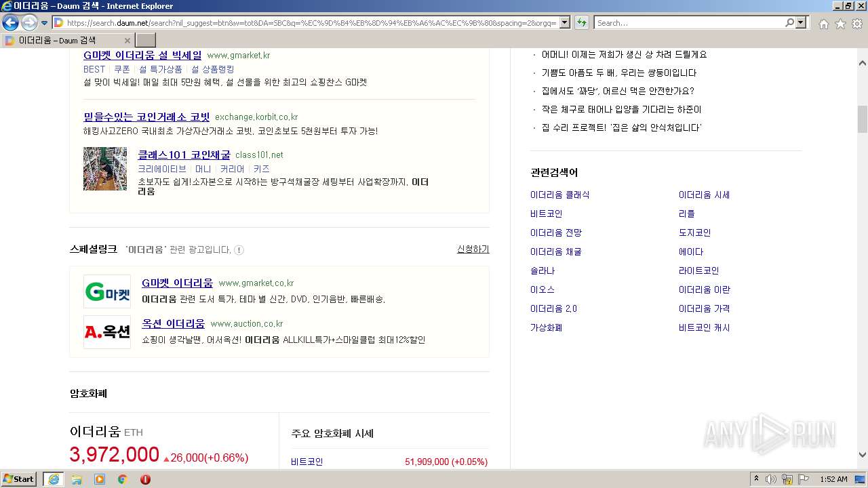This screenshot has height=488, width=868.
Task: Open related search 이더리움 2.0
Action: coord(554,308)
